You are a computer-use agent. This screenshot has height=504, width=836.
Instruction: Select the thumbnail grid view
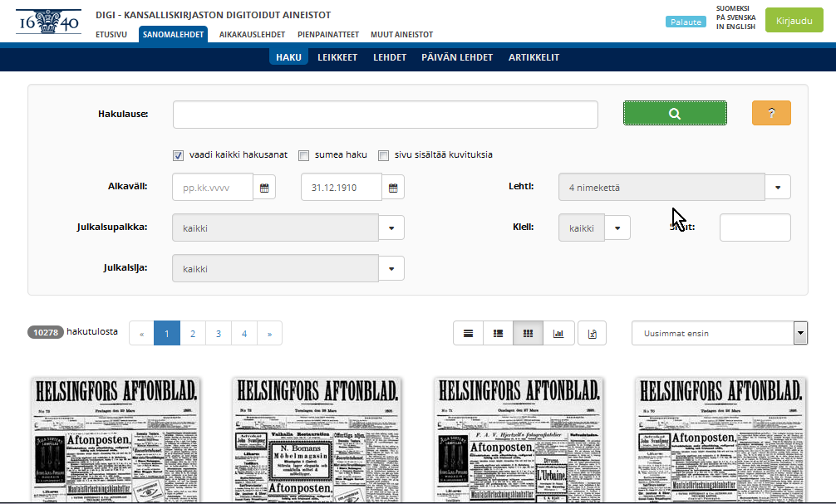(x=528, y=334)
